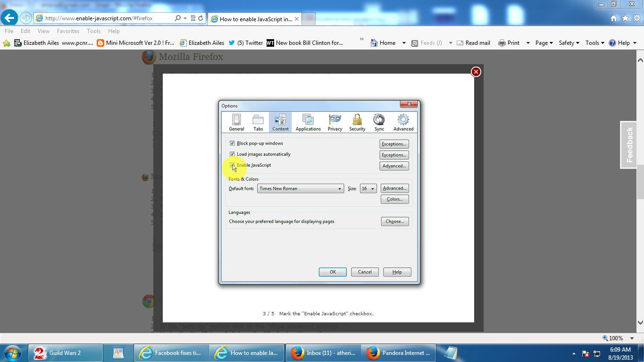
Task: Open Pandora Internet Firefox taskbar item
Action: click(x=399, y=353)
